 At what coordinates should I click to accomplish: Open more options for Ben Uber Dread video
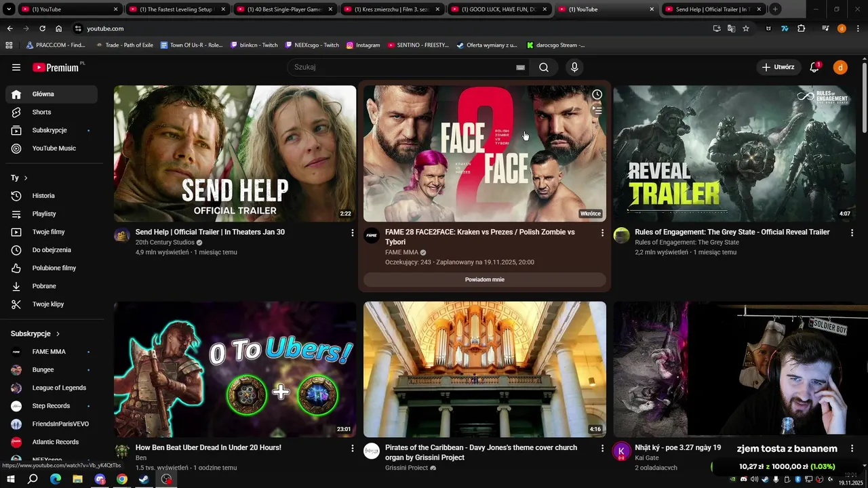pos(352,448)
